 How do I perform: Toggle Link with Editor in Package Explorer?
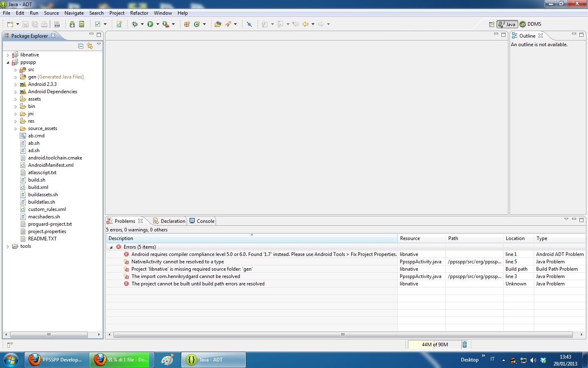pyautogui.click(x=90, y=46)
